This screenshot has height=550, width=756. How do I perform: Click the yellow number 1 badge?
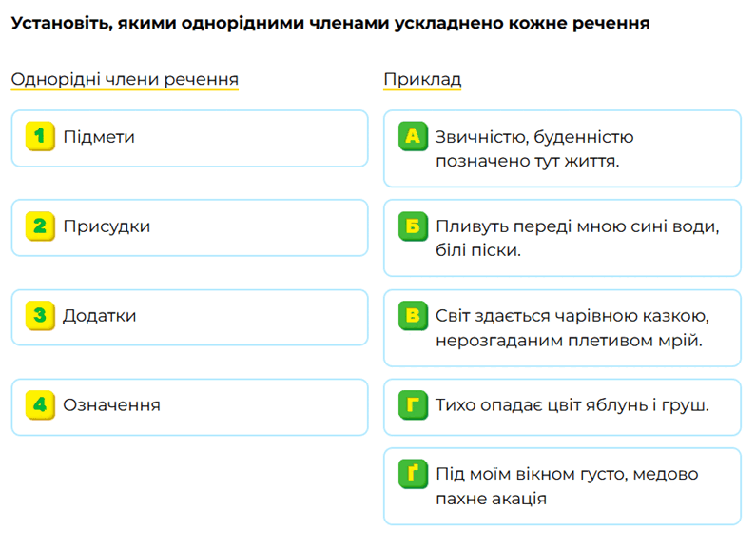40,136
